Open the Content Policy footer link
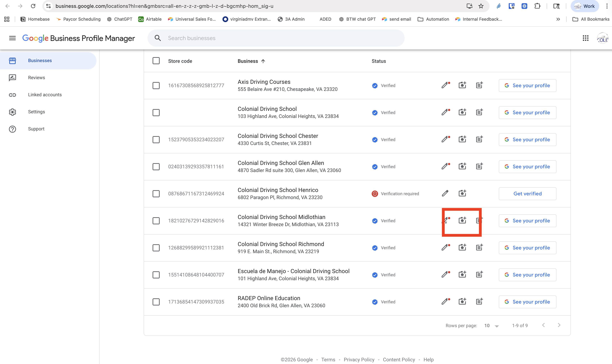612x364 pixels. click(399, 360)
